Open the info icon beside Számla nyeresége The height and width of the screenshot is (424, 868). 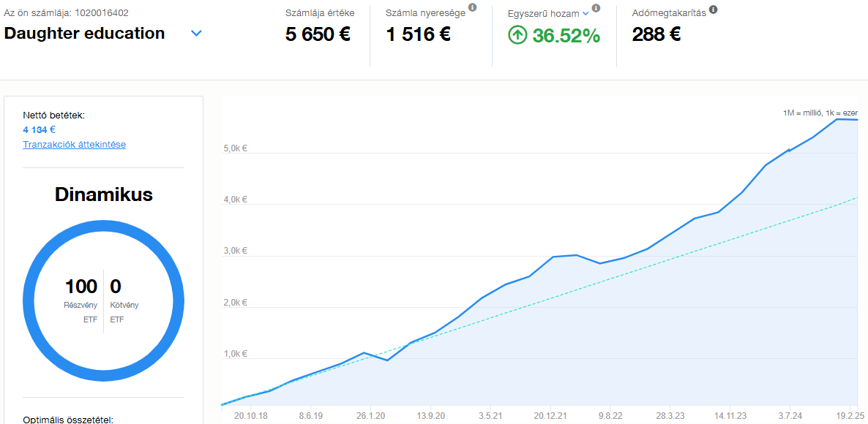click(x=472, y=7)
